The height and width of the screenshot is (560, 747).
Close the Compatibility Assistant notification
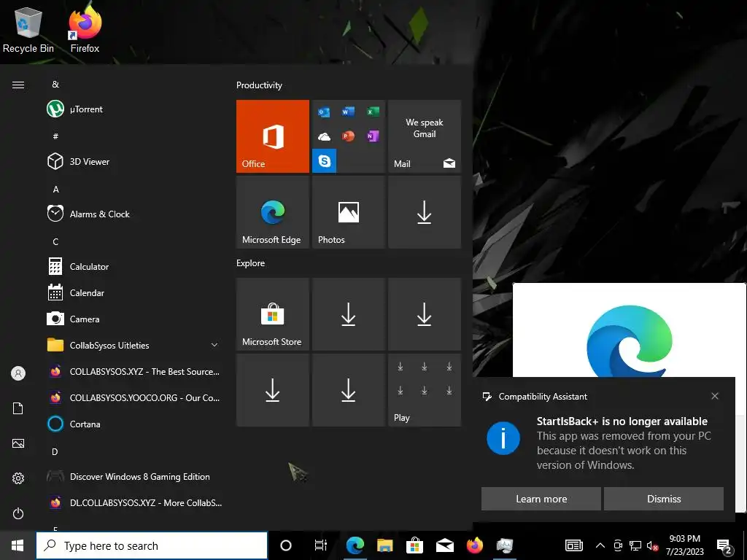[715, 396]
